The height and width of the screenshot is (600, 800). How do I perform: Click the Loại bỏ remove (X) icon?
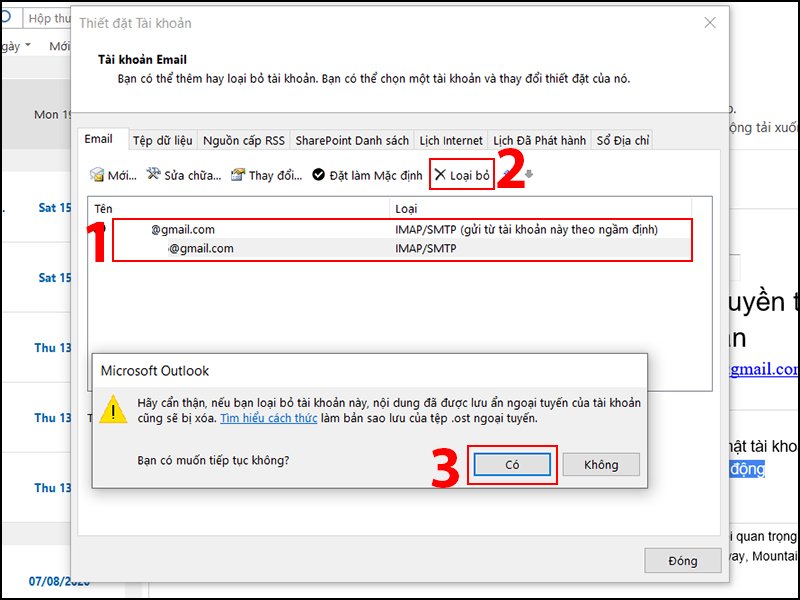click(x=440, y=174)
